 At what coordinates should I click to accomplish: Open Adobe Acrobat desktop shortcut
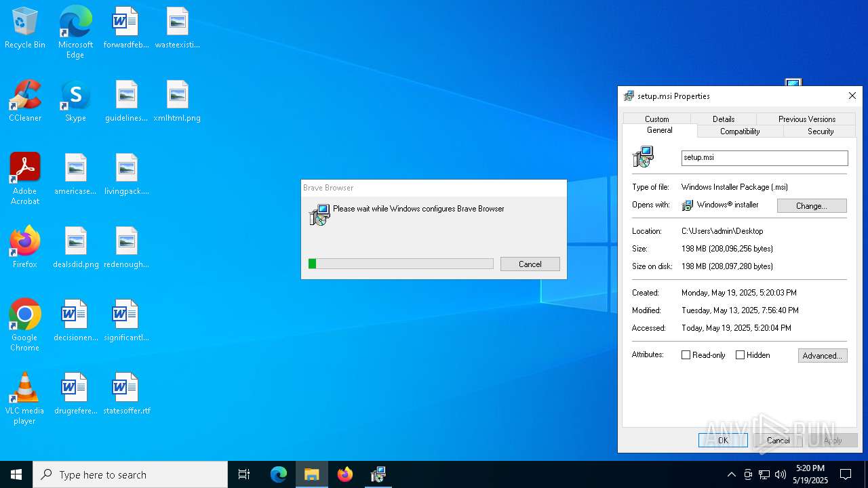[25, 179]
